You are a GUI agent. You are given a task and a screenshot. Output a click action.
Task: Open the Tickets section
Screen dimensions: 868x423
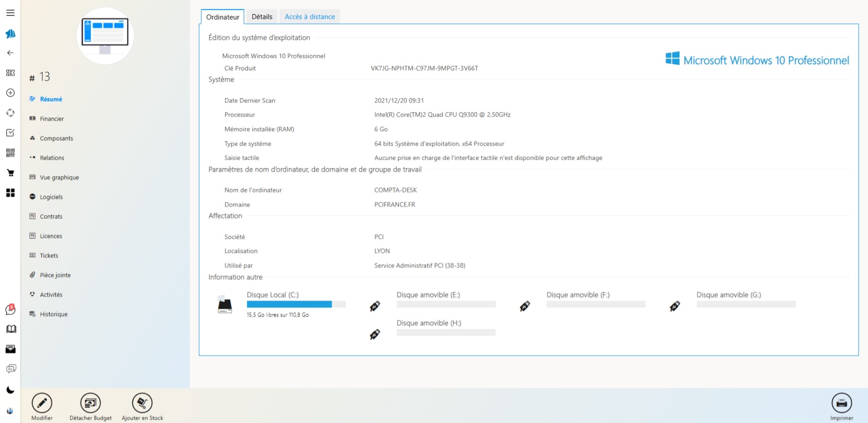pos(49,255)
